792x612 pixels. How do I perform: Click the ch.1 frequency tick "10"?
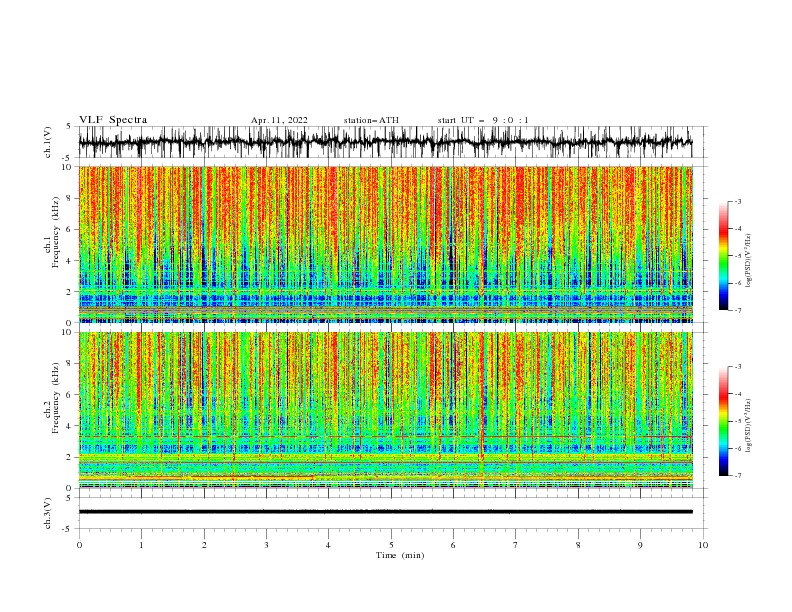(x=68, y=167)
